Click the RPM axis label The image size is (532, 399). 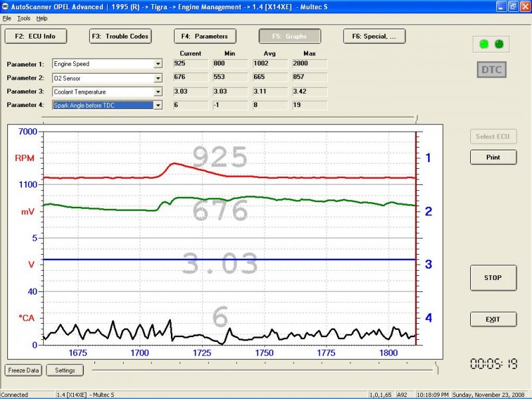click(x=25, y=158)
